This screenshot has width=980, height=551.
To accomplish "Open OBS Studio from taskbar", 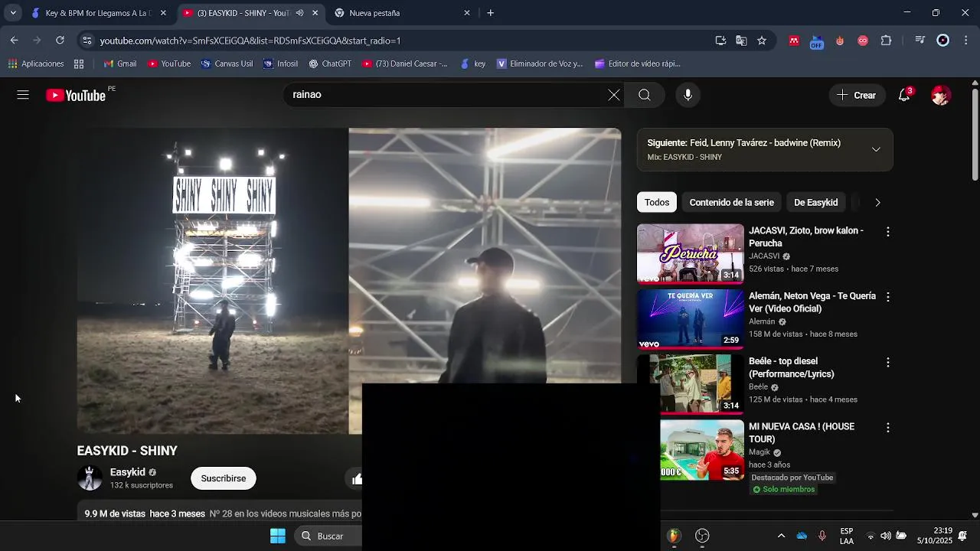I will coord(702,536).
